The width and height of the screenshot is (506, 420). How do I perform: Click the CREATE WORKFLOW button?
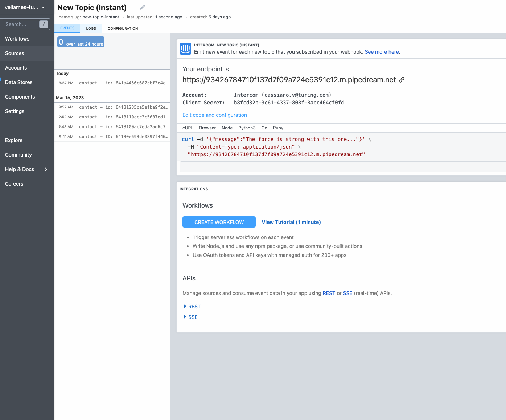click(219, 222)
